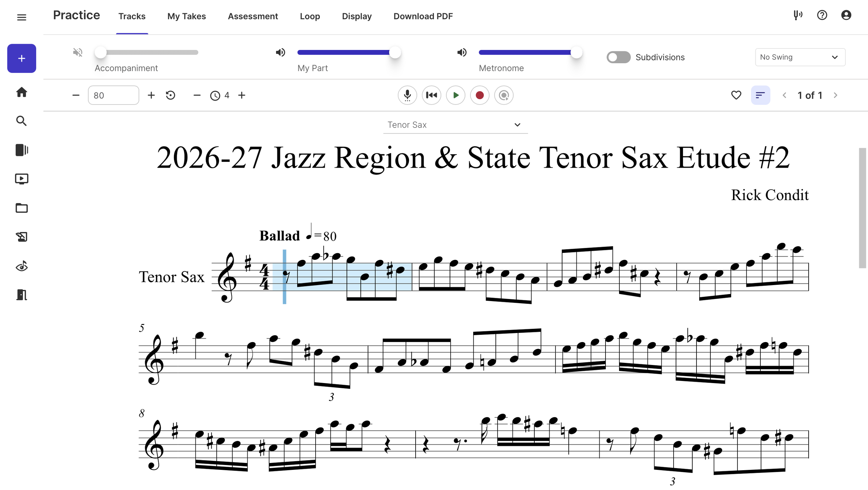Open the Display tab
The image size is (868, 490).
357,16
